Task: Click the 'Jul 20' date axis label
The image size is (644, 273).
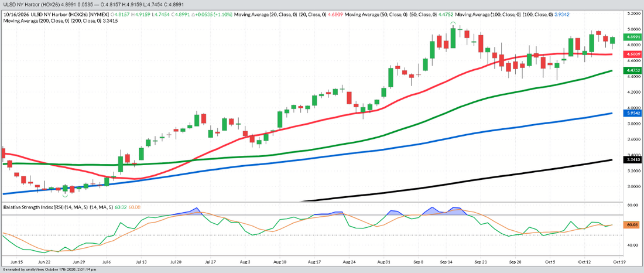Action: pos(176,261)
